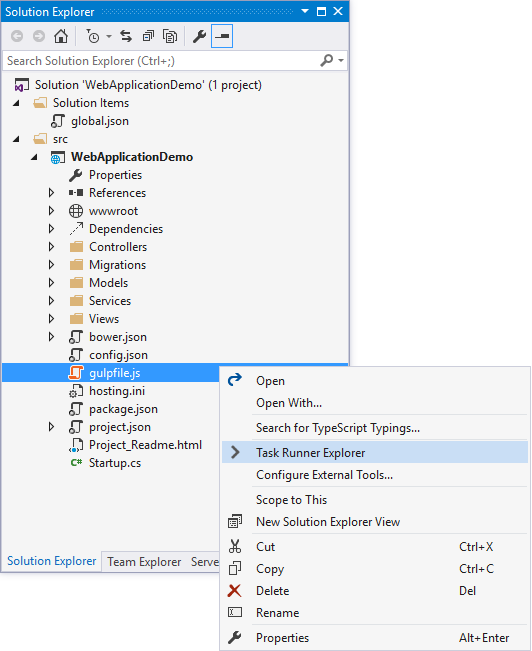Collapse the src folder
The image size is (532, 651).
pos(16,139)
